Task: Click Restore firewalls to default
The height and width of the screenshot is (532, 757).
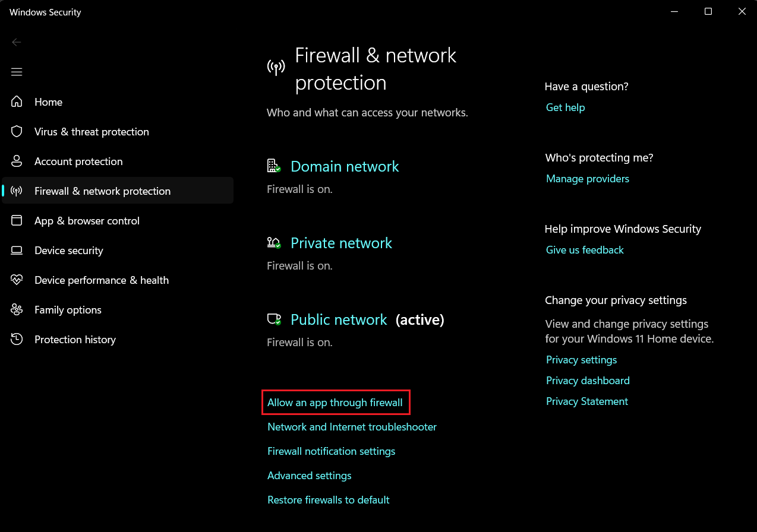Action: point(328,500)
